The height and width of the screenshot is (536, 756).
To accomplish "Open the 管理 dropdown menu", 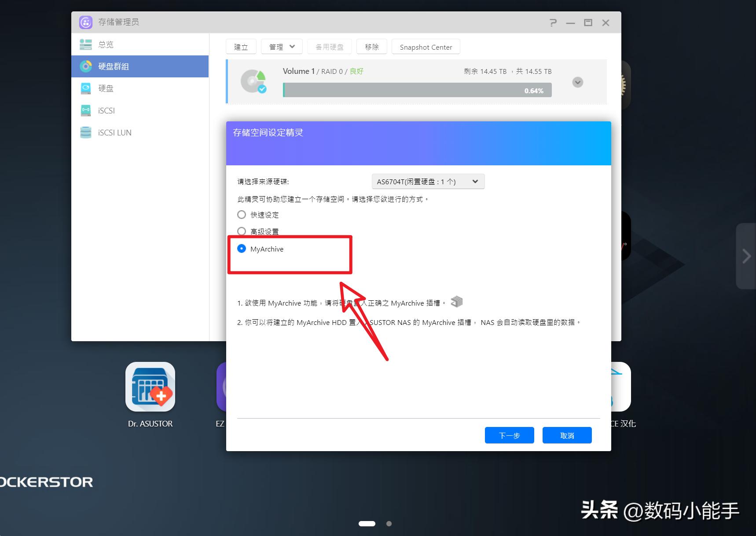I will coord(281,46).
